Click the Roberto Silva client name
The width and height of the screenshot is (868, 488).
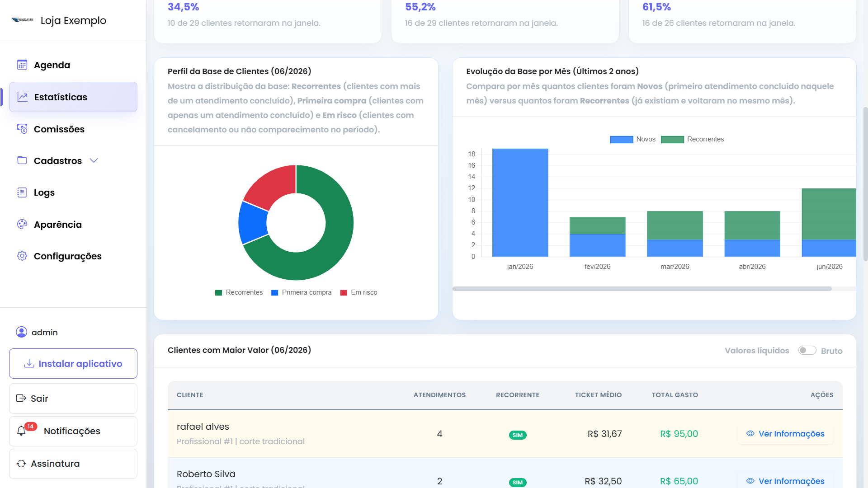click(206, 474)
